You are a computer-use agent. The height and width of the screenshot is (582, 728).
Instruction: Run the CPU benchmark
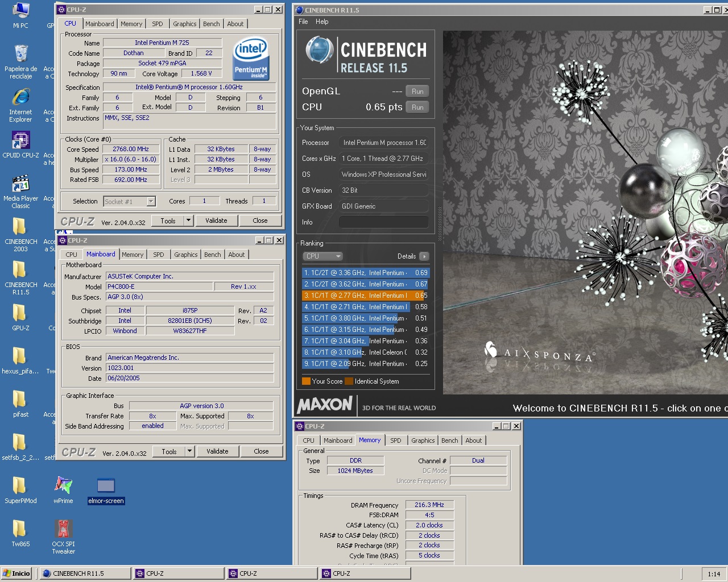pyautogui.click(x=417, y=107)
